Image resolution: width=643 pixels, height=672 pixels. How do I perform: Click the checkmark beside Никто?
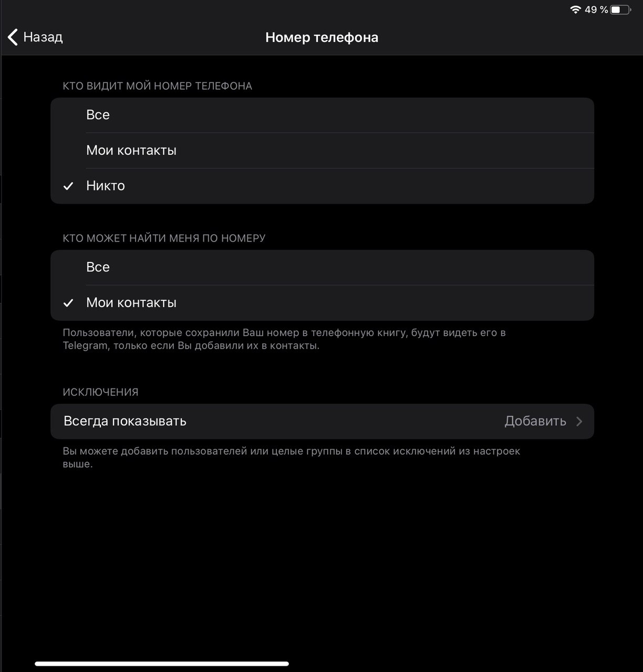coord(68,186)
